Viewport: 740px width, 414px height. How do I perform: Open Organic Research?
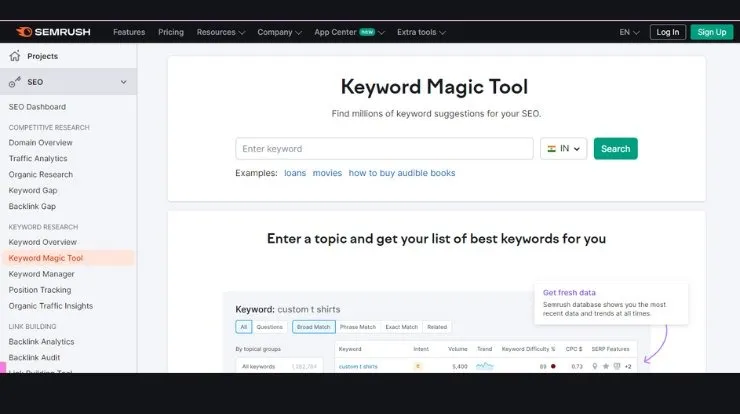click(41, 175)
